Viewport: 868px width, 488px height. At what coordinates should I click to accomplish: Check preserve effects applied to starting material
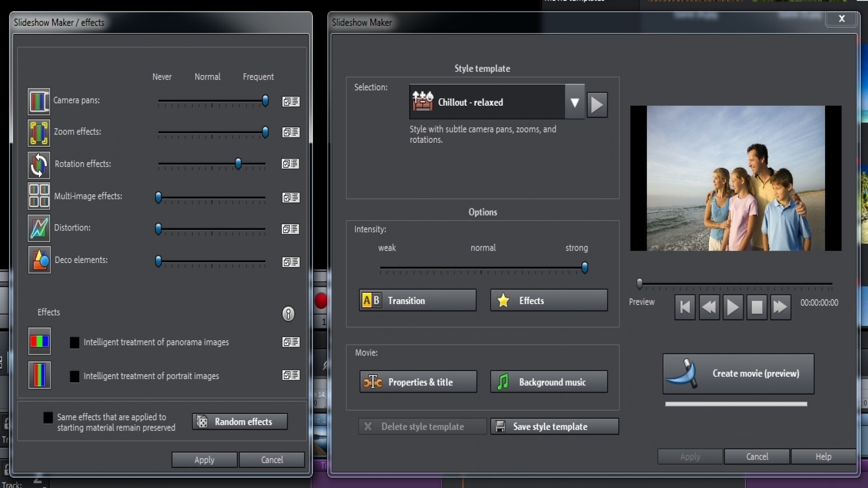[x=47, y=418]
